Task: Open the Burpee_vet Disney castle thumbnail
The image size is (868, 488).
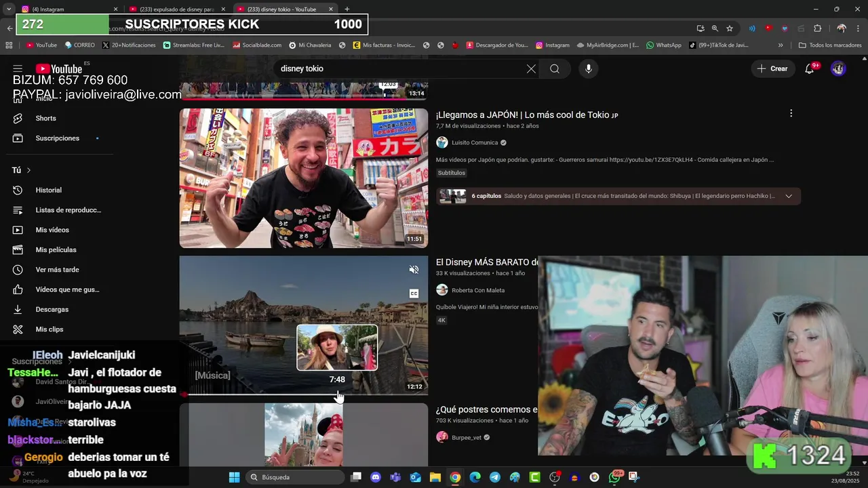Action: (304, 434)
